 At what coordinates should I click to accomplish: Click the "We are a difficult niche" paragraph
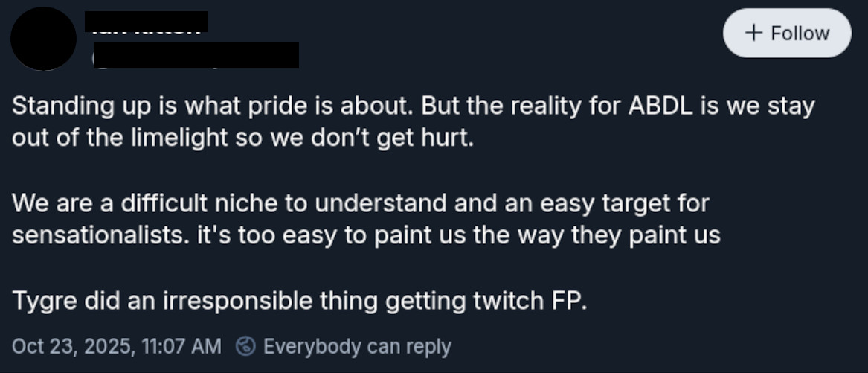pos(365,219)
